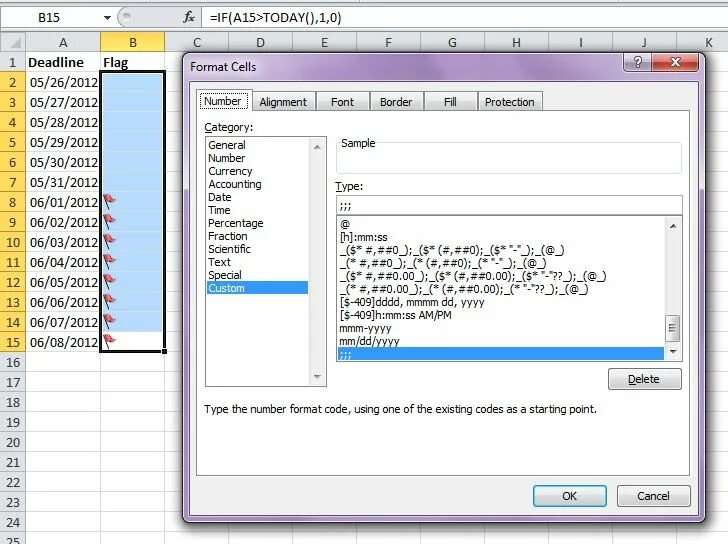
Task: Choose the @ format code
Action: click(500, 224)
